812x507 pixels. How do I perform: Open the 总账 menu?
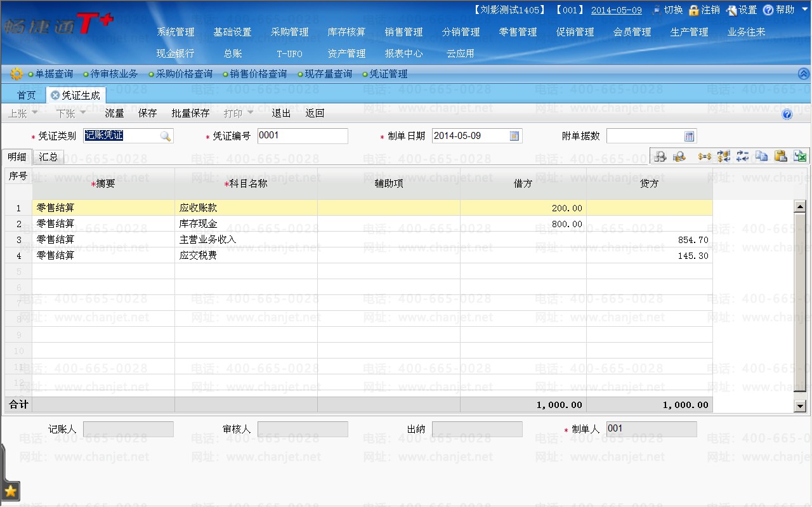click(233, 53)
